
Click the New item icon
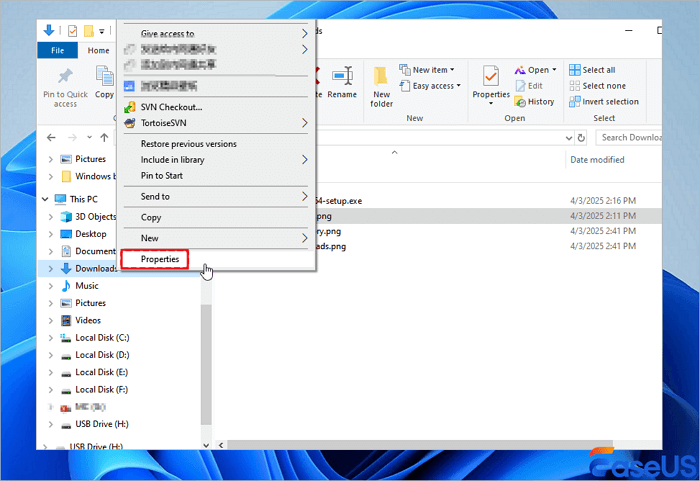404,70
